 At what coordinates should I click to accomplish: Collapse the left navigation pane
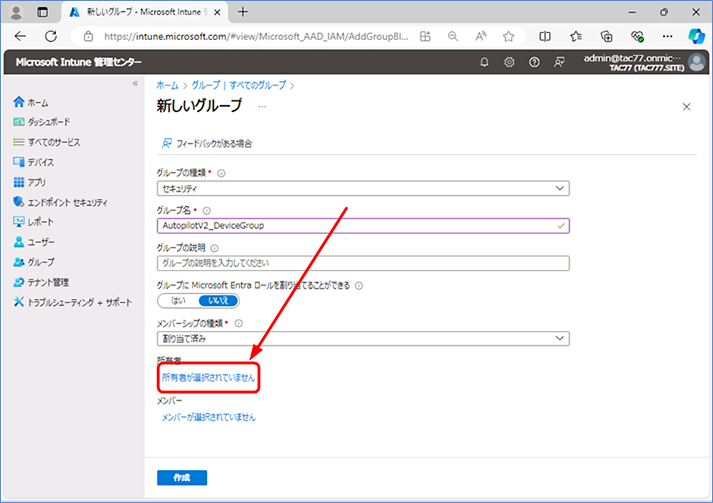(135, 83)
